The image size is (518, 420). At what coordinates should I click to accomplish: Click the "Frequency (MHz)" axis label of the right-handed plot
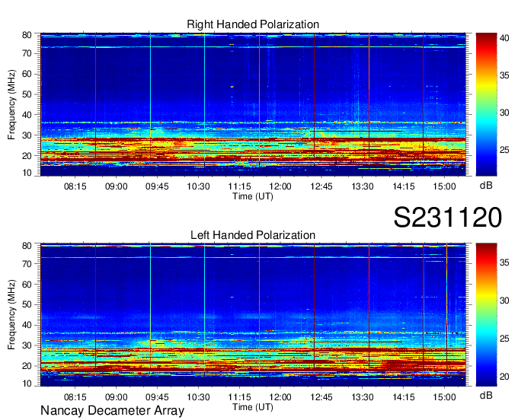click(x=11, y=104)
